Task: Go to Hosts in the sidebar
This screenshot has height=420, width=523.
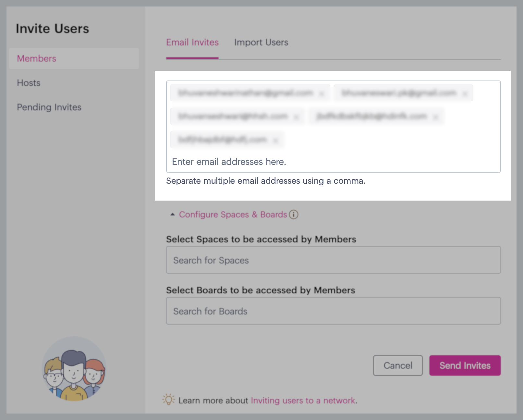Action: click(29, 83)
